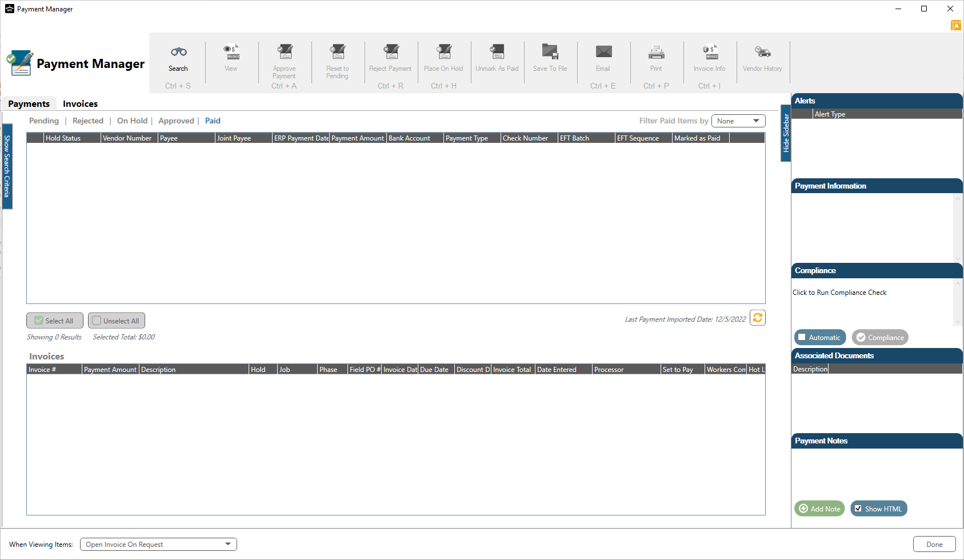Sort by ERP Payment Date column
The width and height of the screenshot is (964, 560).
coord(301,138)
